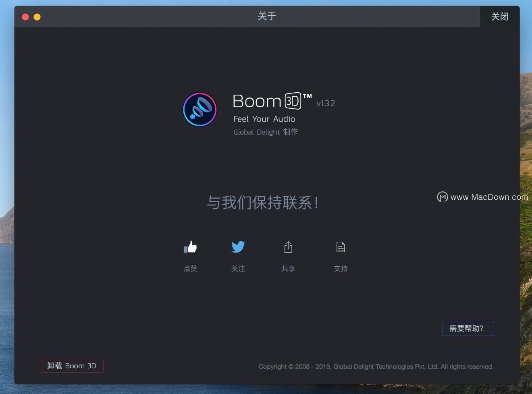
Task: Click the 支持 support label
Action: (341, 269)
